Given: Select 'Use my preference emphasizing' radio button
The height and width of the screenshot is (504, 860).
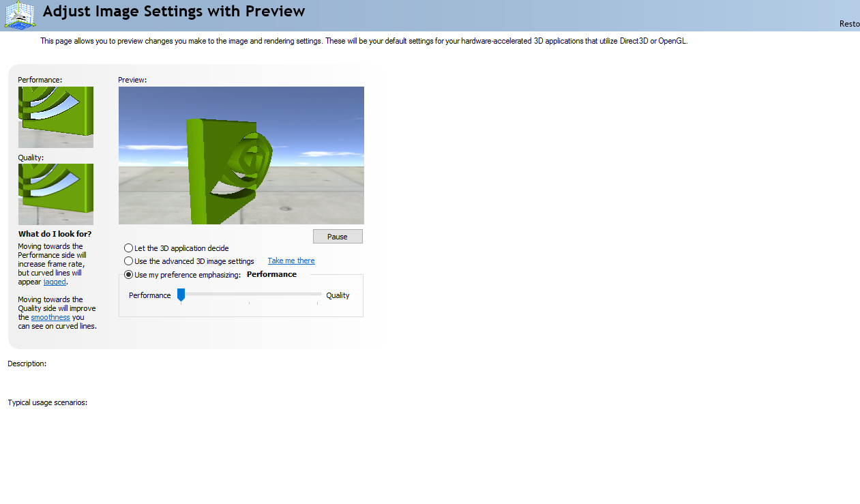Looking at the screenshot, I should 128,275.
